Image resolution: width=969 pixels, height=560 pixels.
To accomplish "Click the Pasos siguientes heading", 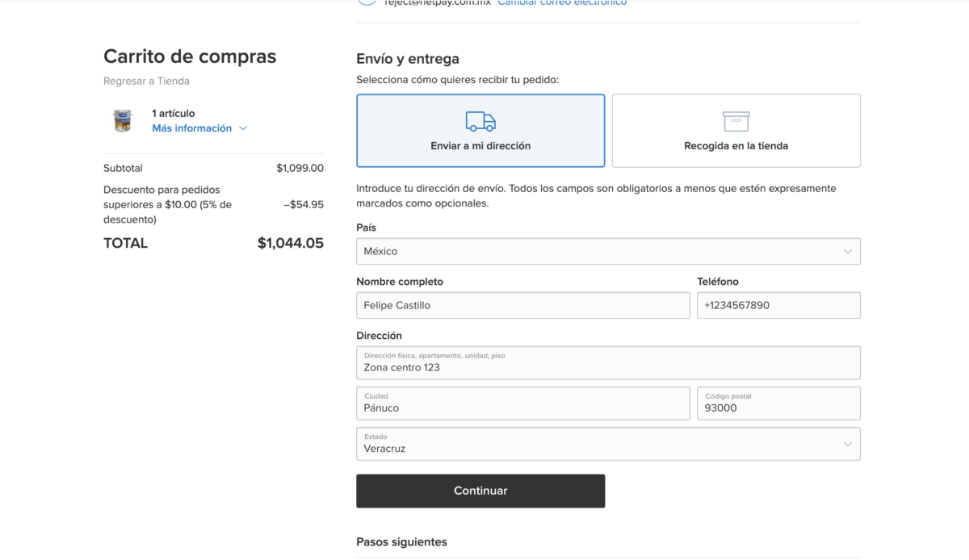I will [401, 541].
